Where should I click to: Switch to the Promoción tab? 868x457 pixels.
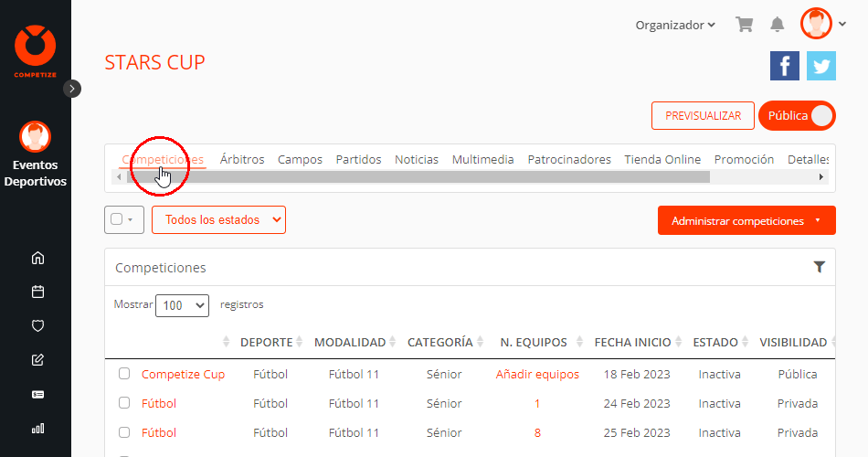click(744, 160)
